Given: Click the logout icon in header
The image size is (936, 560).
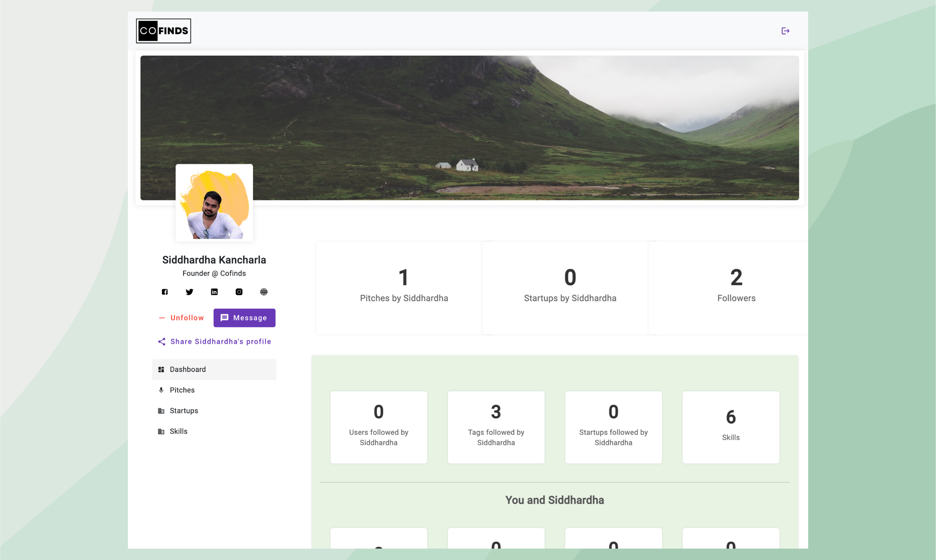Looking at the screenshot, I should pyautogui.click(x=785, y=31).
